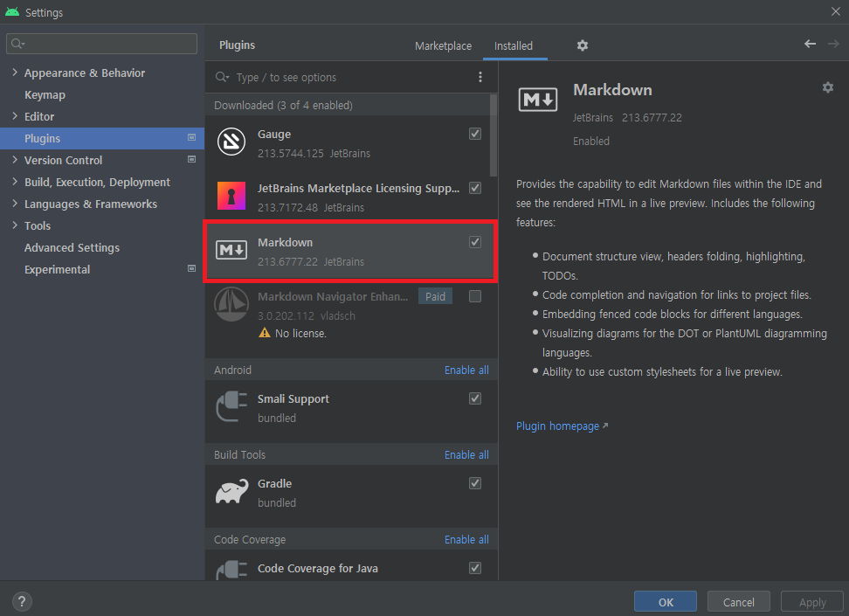This screenshot has width=849, height=616.
Task: Click the settings search magnifier icon
Action: 17,44
